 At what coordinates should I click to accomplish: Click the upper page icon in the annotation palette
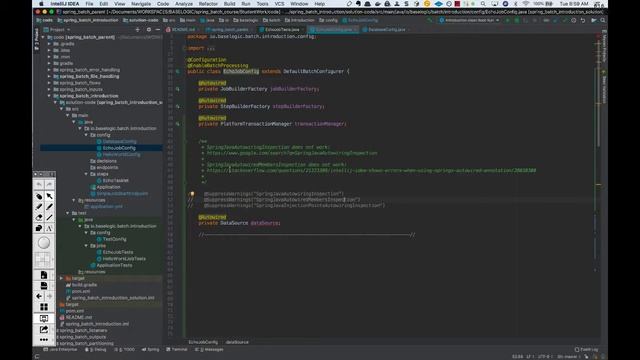tap(44, 275)
